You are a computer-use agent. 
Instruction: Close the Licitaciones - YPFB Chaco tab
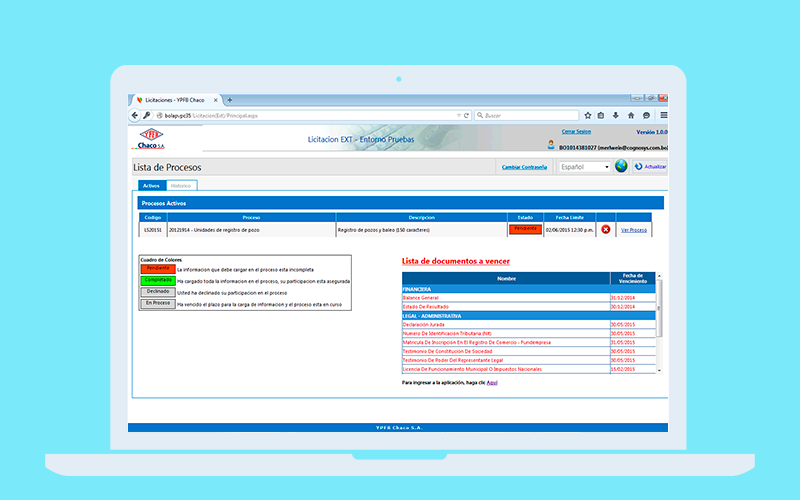click(x=216, y=100)
